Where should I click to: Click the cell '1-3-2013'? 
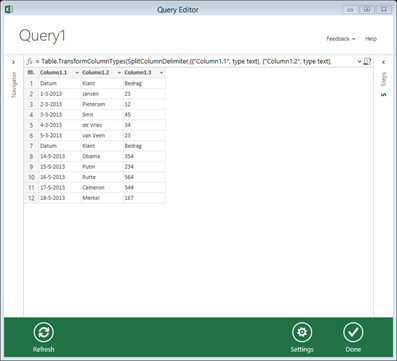click(x=60, y=94)
